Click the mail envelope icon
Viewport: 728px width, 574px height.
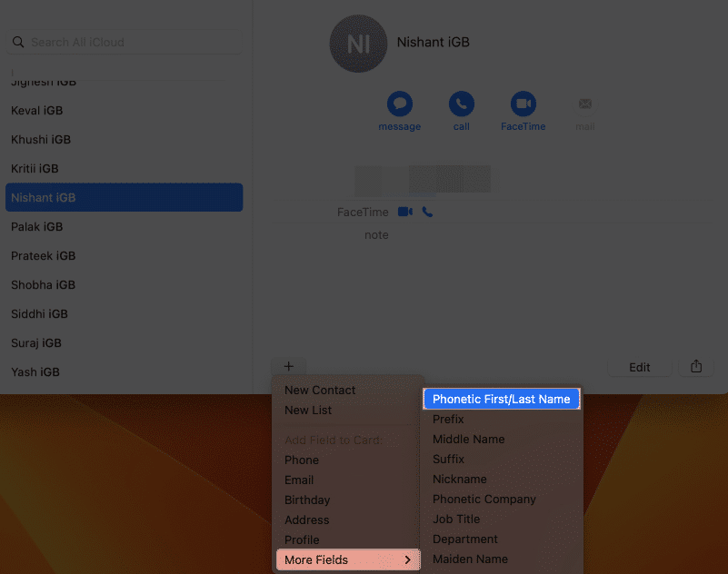[x=585, y=104]
